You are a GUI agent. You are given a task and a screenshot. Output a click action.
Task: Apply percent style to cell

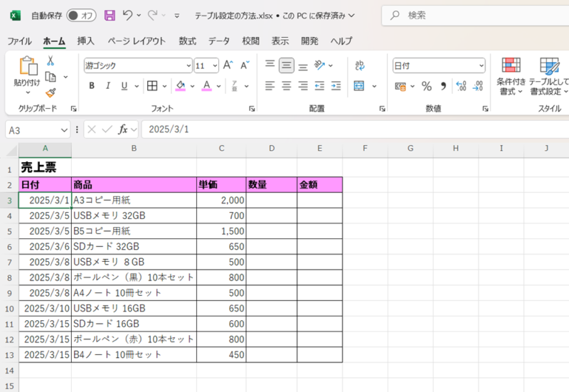coord(427,86)
